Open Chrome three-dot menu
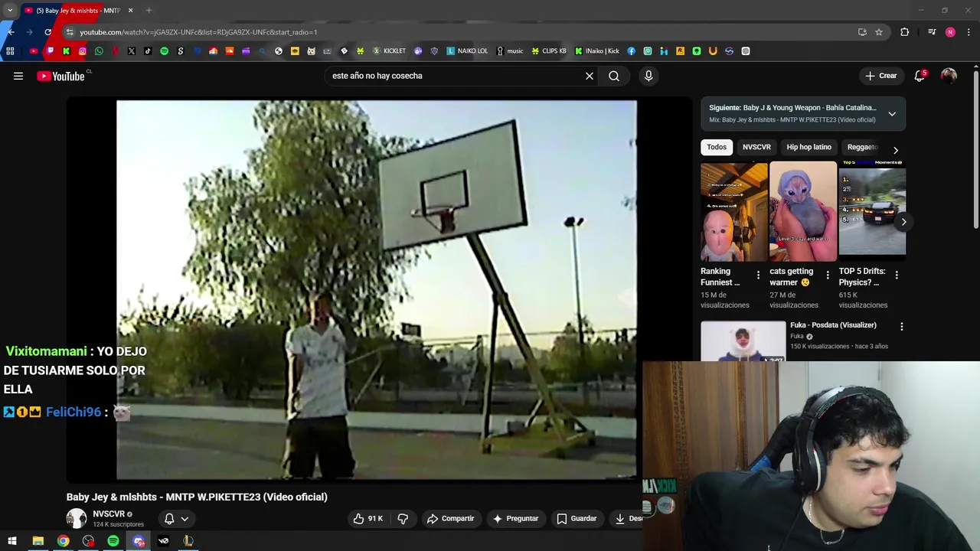 tap(969, 32)
